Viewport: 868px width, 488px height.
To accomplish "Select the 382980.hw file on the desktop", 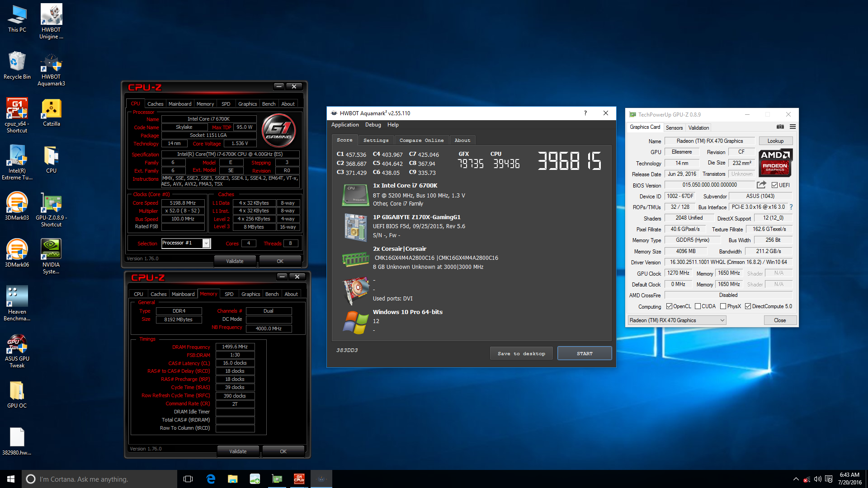I will click(17, 441).
